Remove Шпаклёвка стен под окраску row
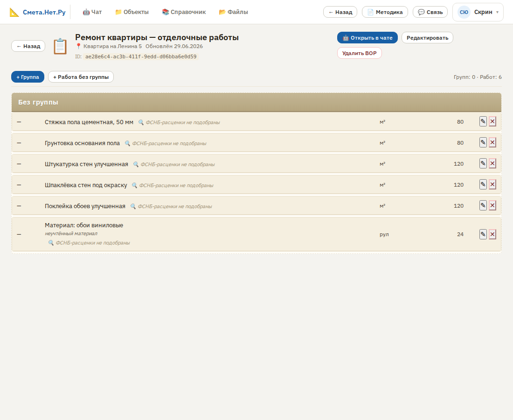513x420 pixels. tap(492, 184)
